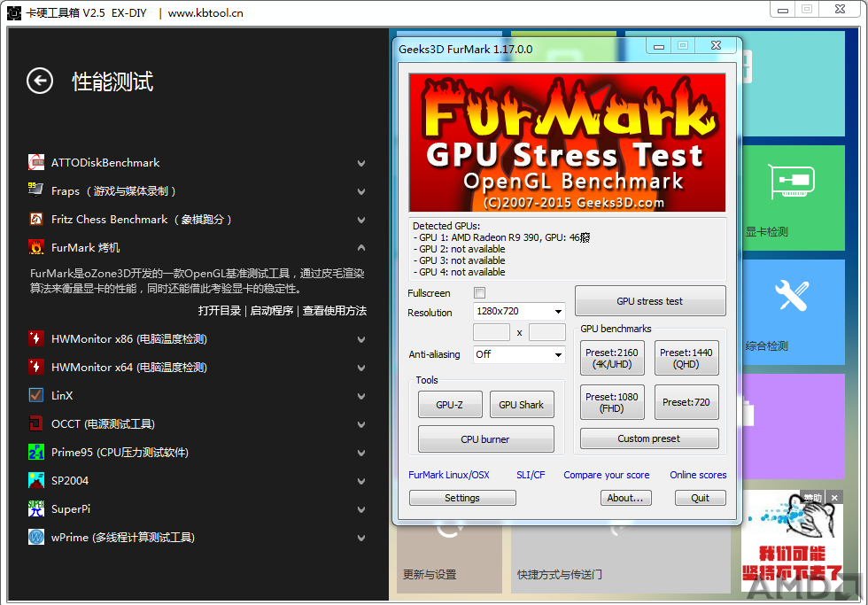
Task: Click the SP2004 app icon
Action: [x=36, y=480]
